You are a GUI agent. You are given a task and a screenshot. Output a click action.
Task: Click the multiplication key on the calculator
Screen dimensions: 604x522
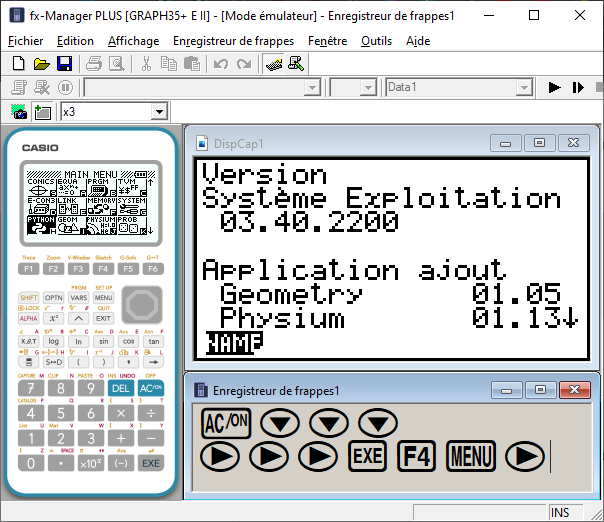[x=121, y=413]
